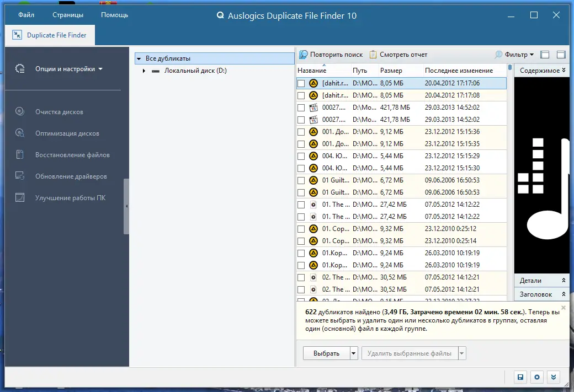Open settings via the bottom gear icon

point(537,377)
